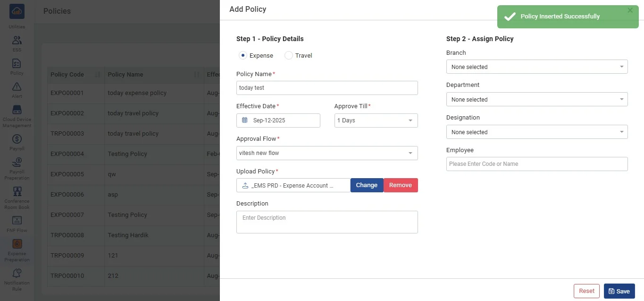Open Cloud Device Management icon
644x301 pixels.
pos(17,111)
